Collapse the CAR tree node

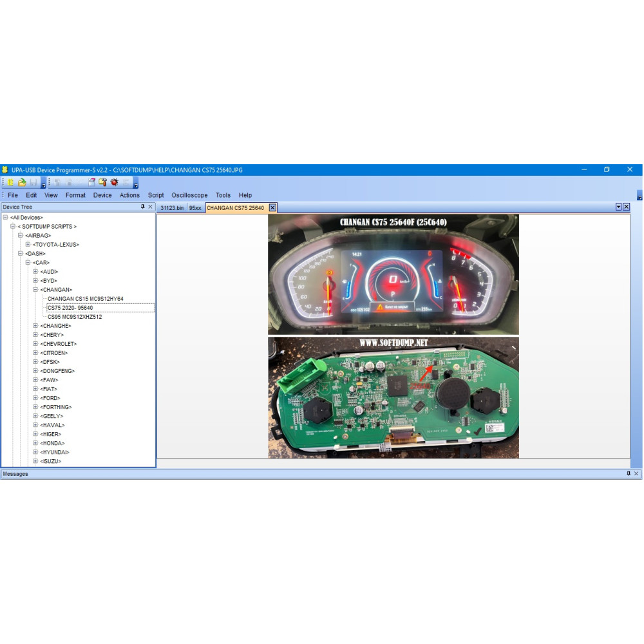click(x=28, y=263)
